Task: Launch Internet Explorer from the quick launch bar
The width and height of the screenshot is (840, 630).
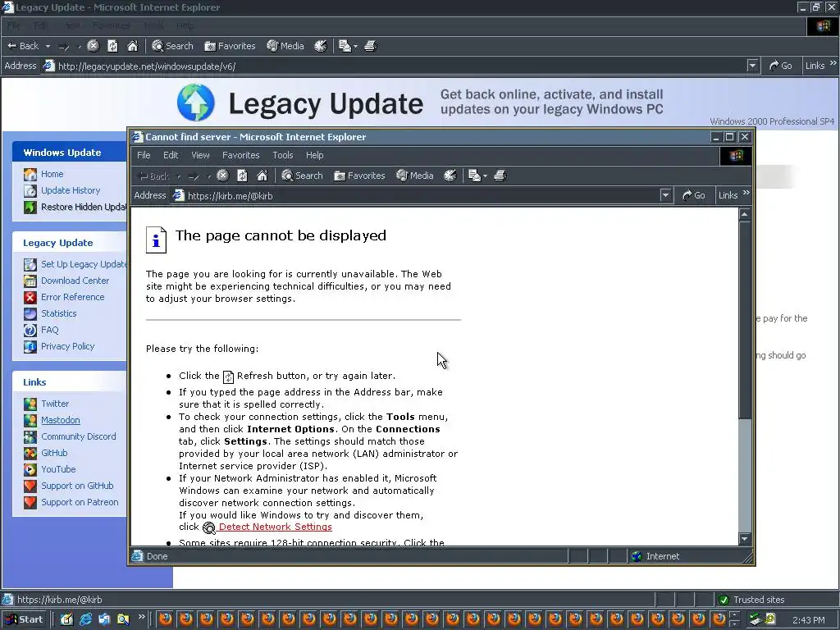Action: tap(85, 619)
